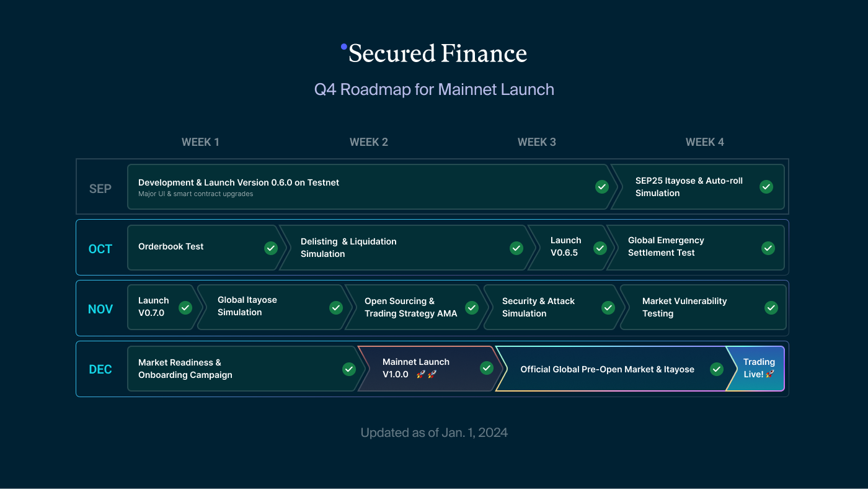Image resolution: width=868 pixels, height=489 pixels.
Task: Click the check on SEP25 Itayose & Auto-roll Simulation
Action: click(766, 187)
